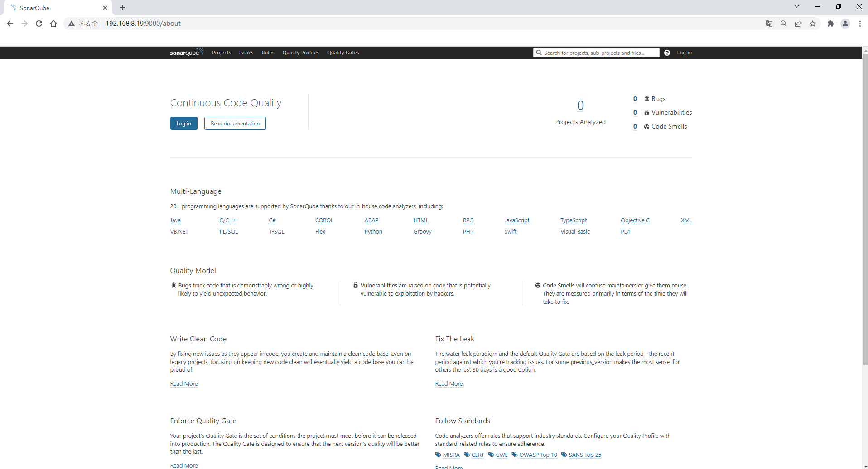Open the Python language link
This screenshot has width=868, height=469.
coord(373,232)
